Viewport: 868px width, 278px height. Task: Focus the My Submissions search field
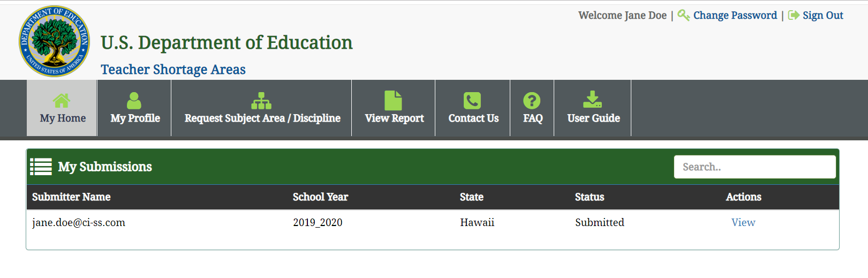pos(754,167)
